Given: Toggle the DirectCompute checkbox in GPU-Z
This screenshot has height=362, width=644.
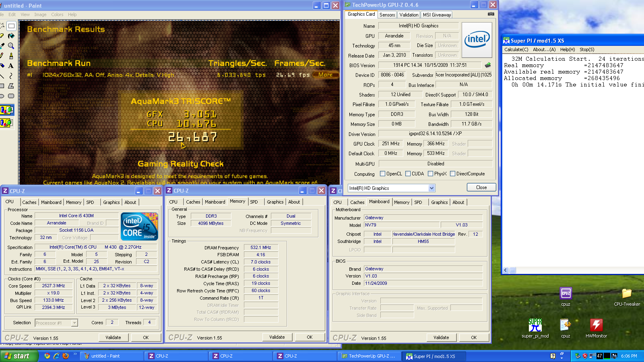Looking at the screenshot, I should 453,174.
